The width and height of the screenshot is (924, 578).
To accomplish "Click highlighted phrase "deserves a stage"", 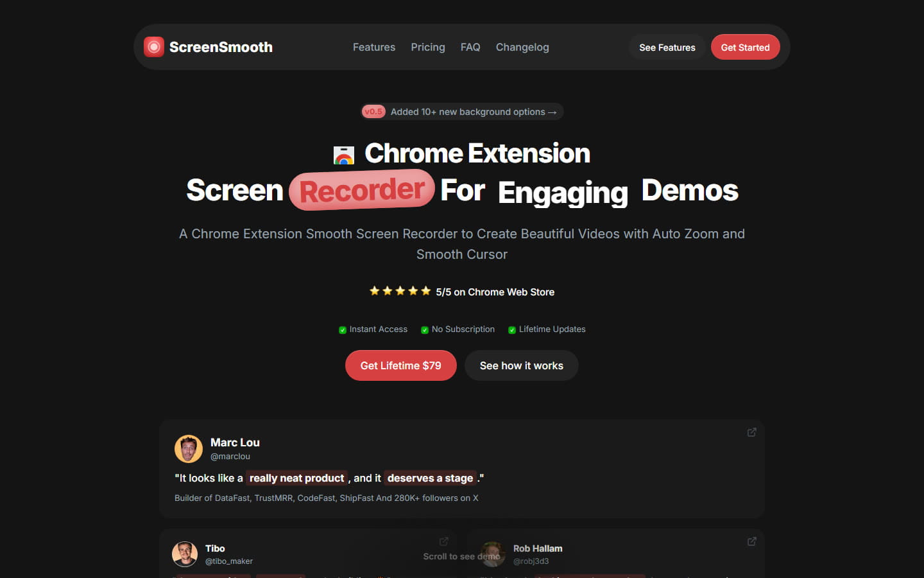I will coord(431,478).
